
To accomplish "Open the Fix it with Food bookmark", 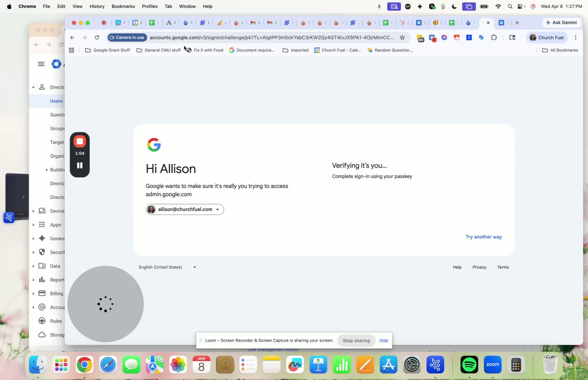I will pos(205,50).
